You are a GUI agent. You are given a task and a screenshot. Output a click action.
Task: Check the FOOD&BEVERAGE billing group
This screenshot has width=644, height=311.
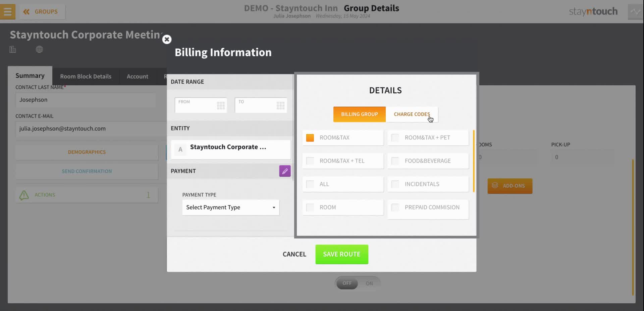tap(428, 161)
